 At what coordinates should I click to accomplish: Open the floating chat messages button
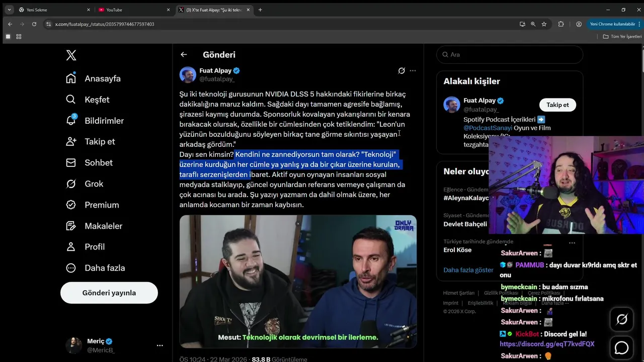click(x=622, y=347)
